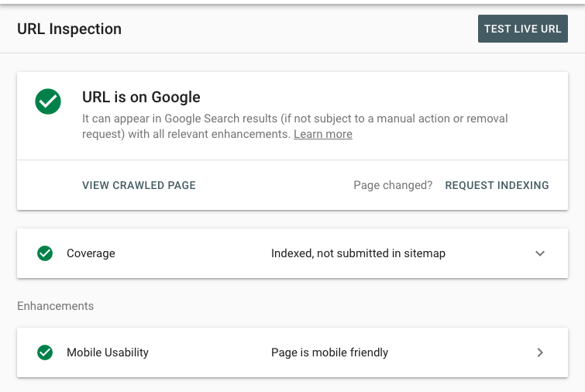The width and height of the screenshot is (585, 392).
Task: Click blank space between Coverage and its status
Action: (193, 253)
